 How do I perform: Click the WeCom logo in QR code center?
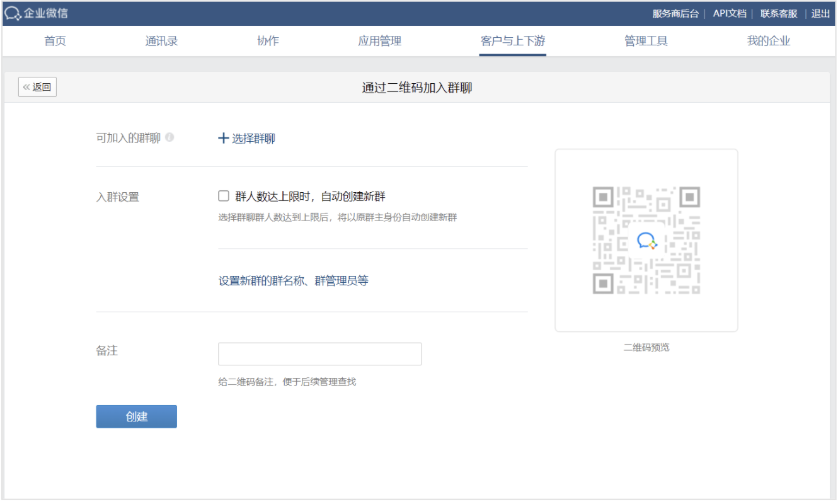pyautogui.click(x=646, y=241)
